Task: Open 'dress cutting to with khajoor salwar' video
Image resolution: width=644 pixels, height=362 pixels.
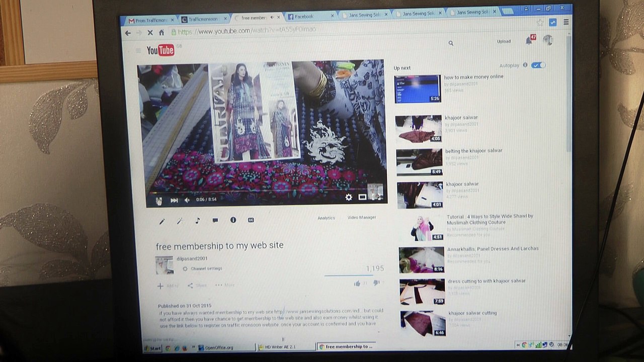Action: (487, 281)
